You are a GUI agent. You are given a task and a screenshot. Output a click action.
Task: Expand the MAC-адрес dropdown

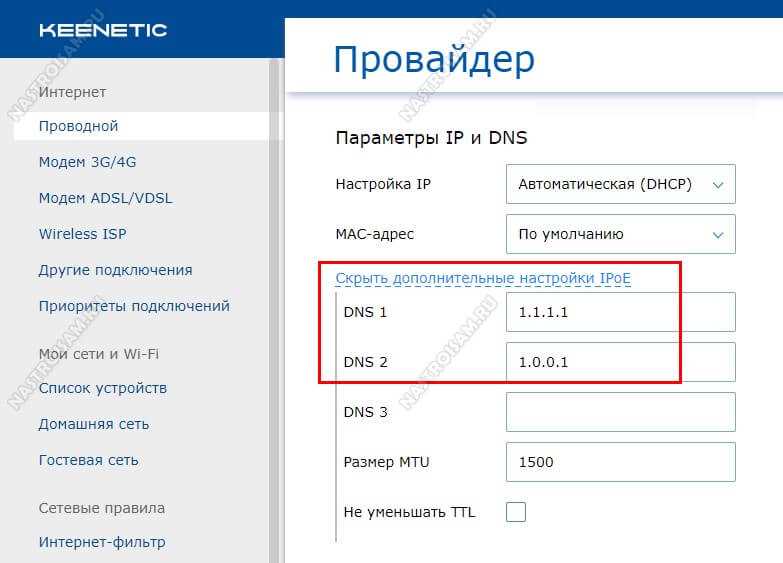click(x=621, y=234)
